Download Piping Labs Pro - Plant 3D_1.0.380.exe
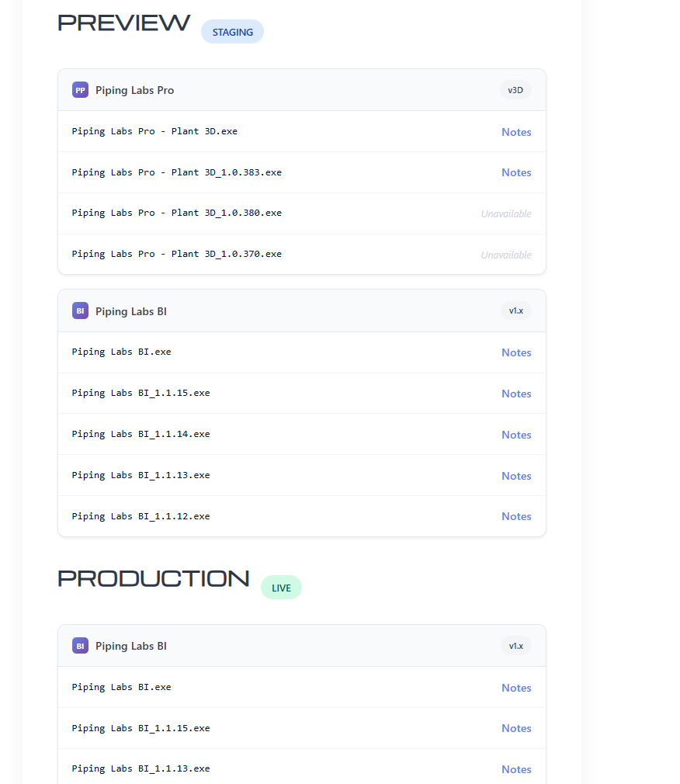This screenshot has height=784, width=680. [176, 213]
